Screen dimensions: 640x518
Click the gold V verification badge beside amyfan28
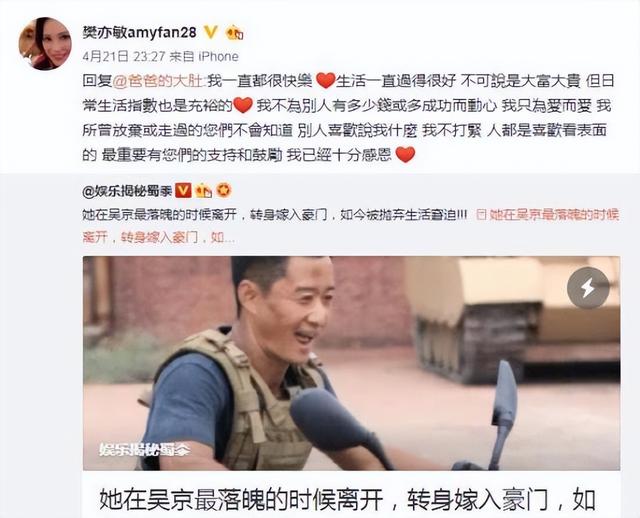(211, 32)
